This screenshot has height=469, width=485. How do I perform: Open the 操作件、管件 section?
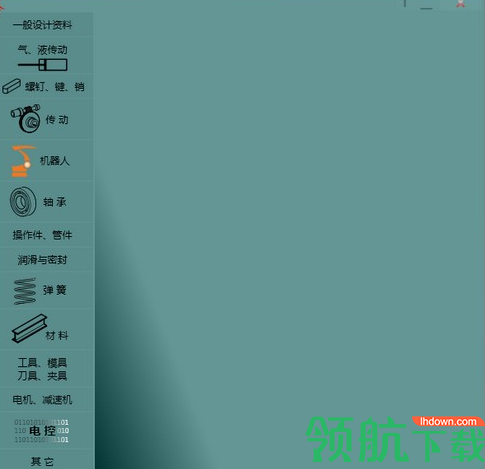click(x=42, y=235)
